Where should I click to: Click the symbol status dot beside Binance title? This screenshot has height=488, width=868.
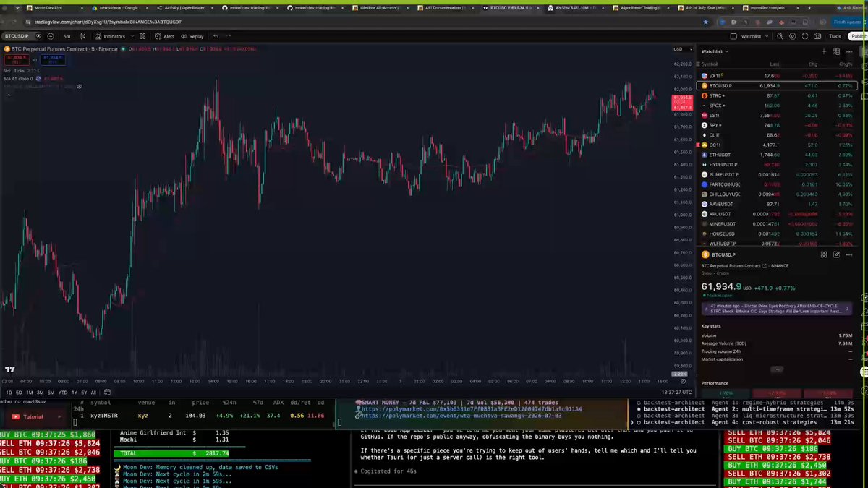pyautogui.click(x=123, y=49)
